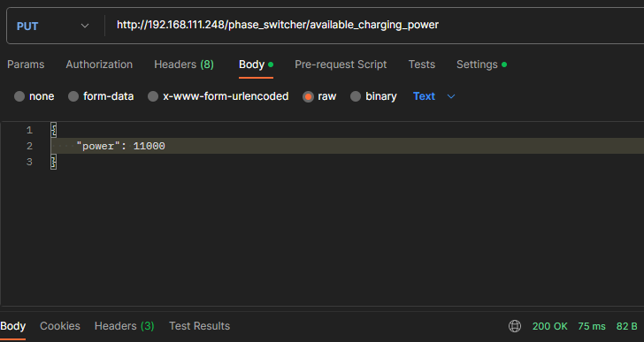The width and height of the screenshot is (644, 342).
Task: Click the 200 OK status
Action: tap(550, 326)
